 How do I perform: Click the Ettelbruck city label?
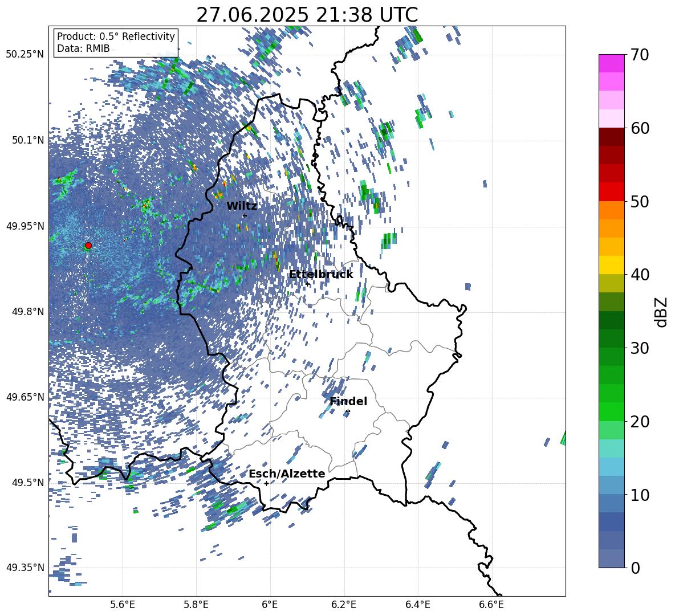coord(321,274)
